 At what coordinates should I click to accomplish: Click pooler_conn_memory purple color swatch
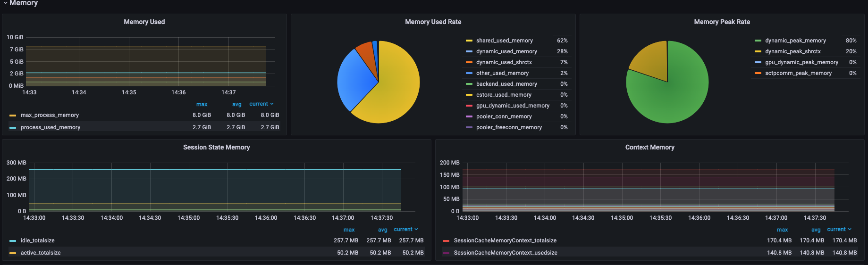[x=469, y=116]
